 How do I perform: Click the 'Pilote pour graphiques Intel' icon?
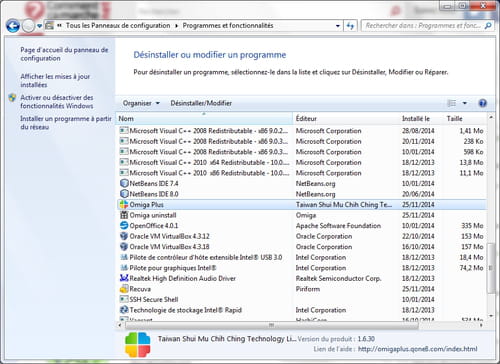point(124,268)
